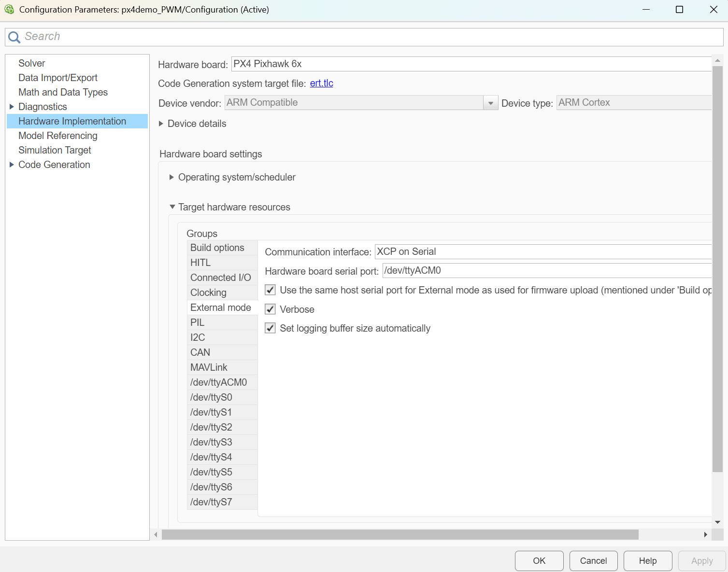Expand the Diagnostics tree node

[x=12, y=106]
